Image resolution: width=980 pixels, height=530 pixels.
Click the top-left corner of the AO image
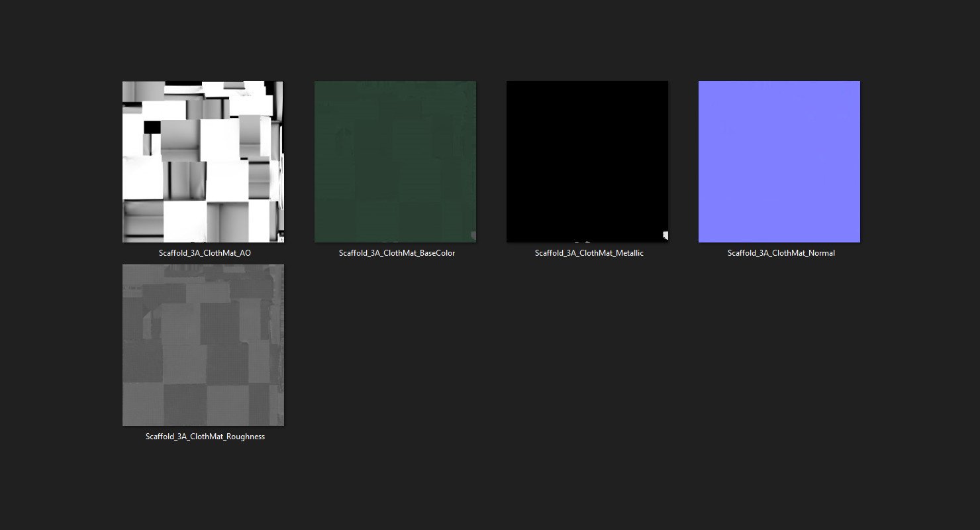point(125,83)
